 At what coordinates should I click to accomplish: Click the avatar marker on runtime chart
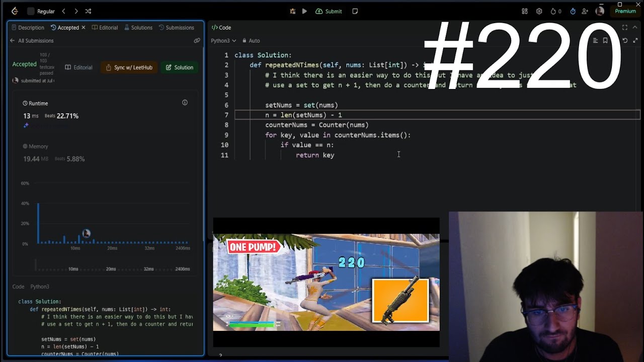click(86, 233)
